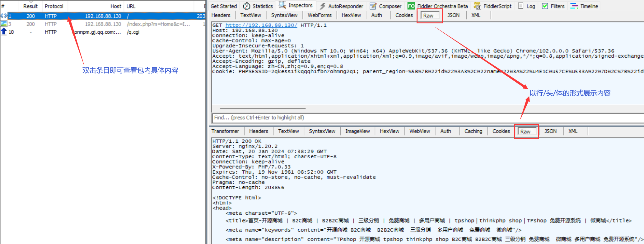Viewport: 644px width, 244px height.
Task: Open the ImageView response tab
Action: pos(357,131)
